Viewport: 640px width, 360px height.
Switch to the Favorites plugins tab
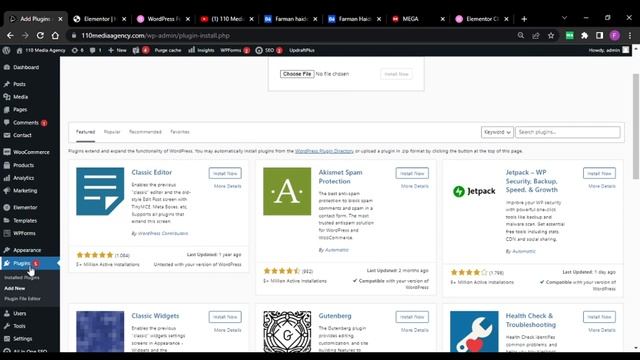click(180, 132)
